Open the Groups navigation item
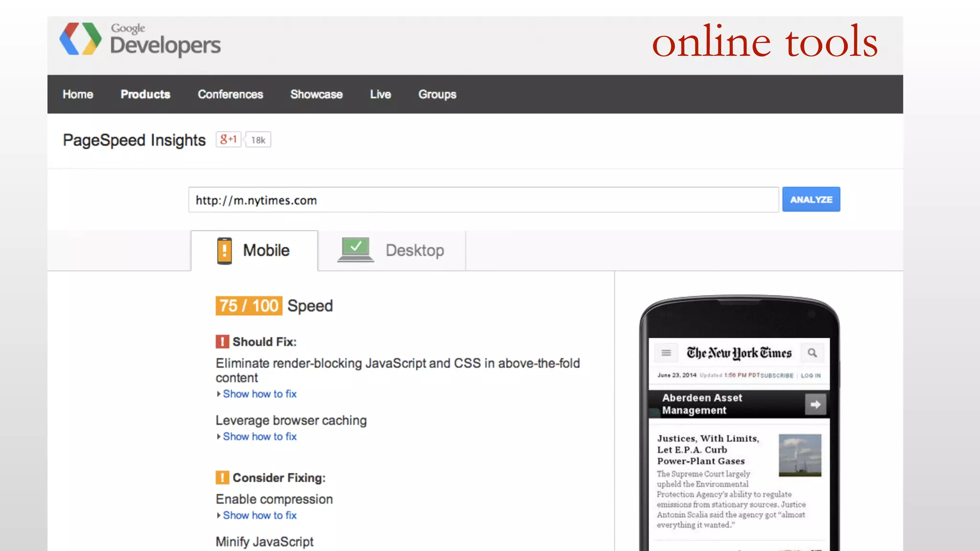This screenshot has height=551, width=980. point(437,94)
